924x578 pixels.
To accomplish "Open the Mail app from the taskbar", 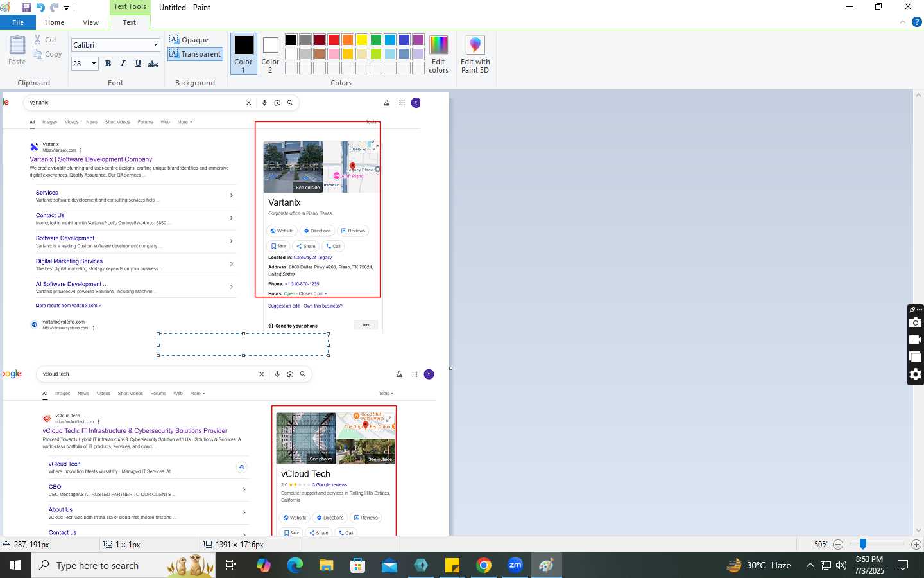I will 389,565.
